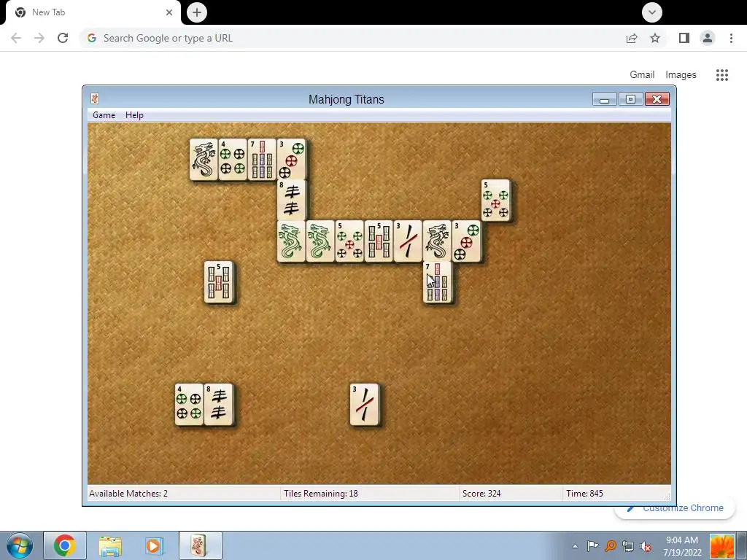Viewport: 747px width, 560px height.
Task: Click the Available Matches: 2 status text
Action: 128,494
